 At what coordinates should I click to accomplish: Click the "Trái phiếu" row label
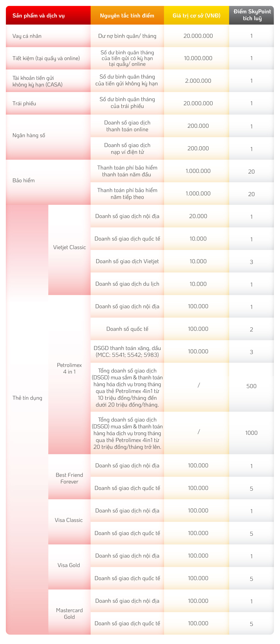pyautogui.click(x=24, y=104)
